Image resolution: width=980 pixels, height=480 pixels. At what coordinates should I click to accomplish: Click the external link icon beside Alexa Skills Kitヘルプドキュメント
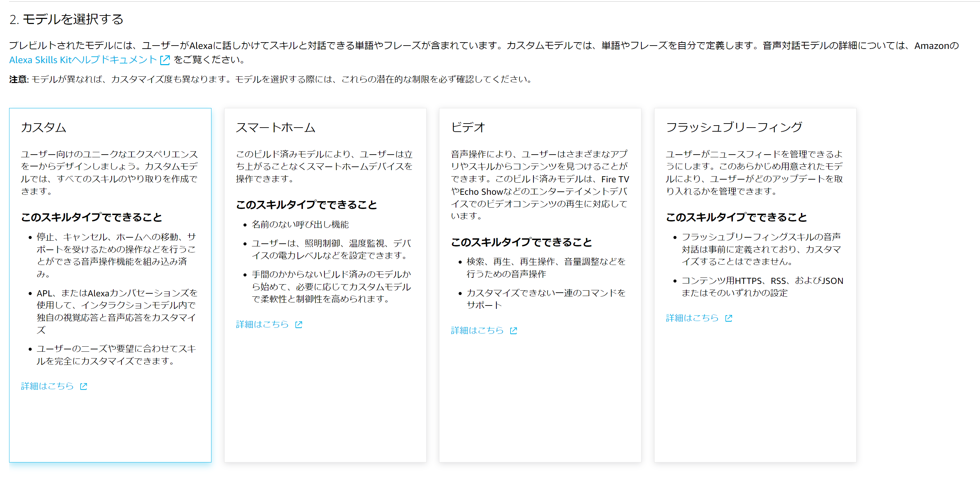(165, 60)
